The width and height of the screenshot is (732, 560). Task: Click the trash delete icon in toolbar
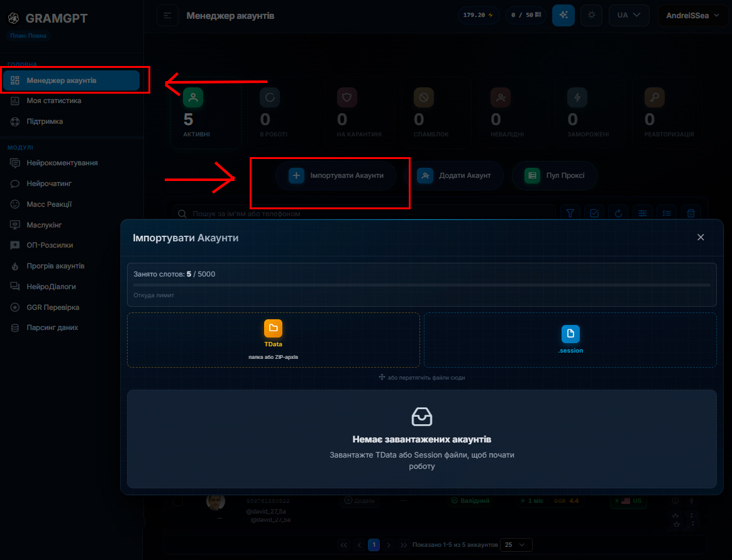pos(691,213)
